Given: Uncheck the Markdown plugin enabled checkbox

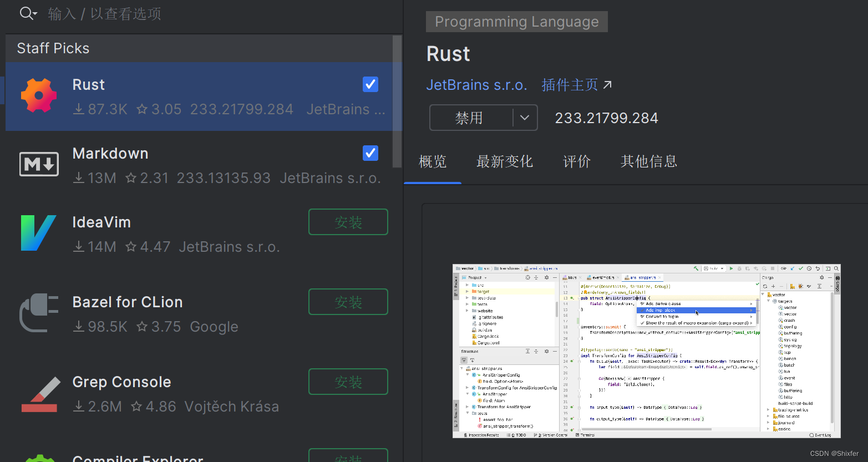Looking at the screenshot, I should pos(370,153).
